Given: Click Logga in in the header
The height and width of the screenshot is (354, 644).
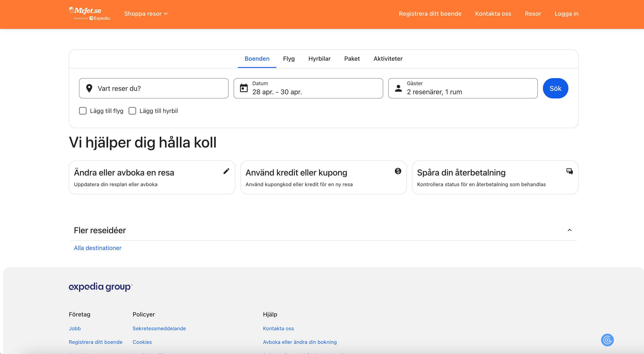Looking at the screenshot, I should coord(566,14).
